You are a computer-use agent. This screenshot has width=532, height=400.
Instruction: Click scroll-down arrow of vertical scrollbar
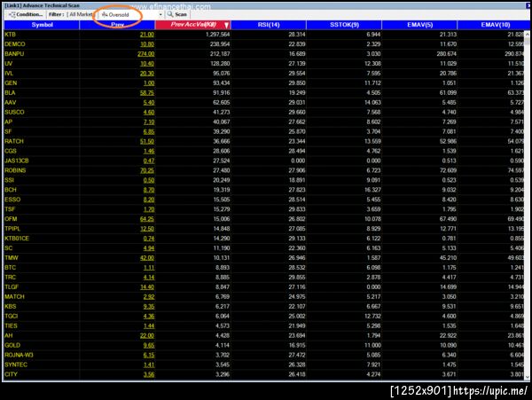(528, 377)
